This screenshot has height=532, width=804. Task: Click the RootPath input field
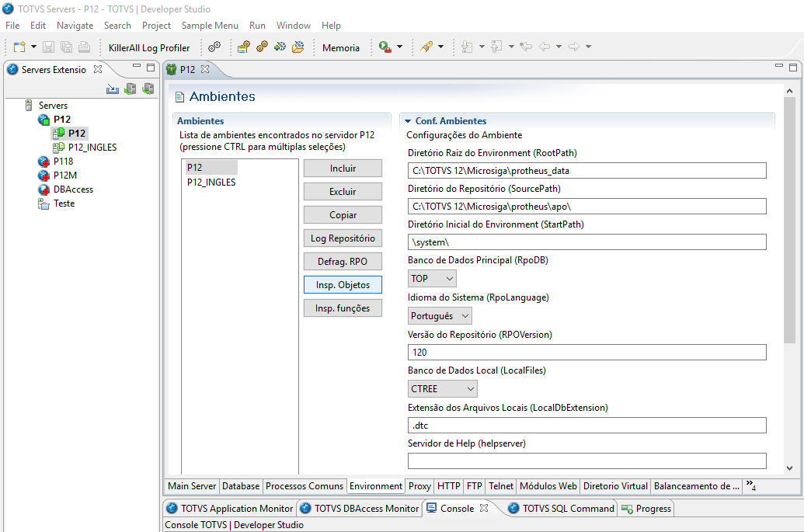[x=587, y=171]
